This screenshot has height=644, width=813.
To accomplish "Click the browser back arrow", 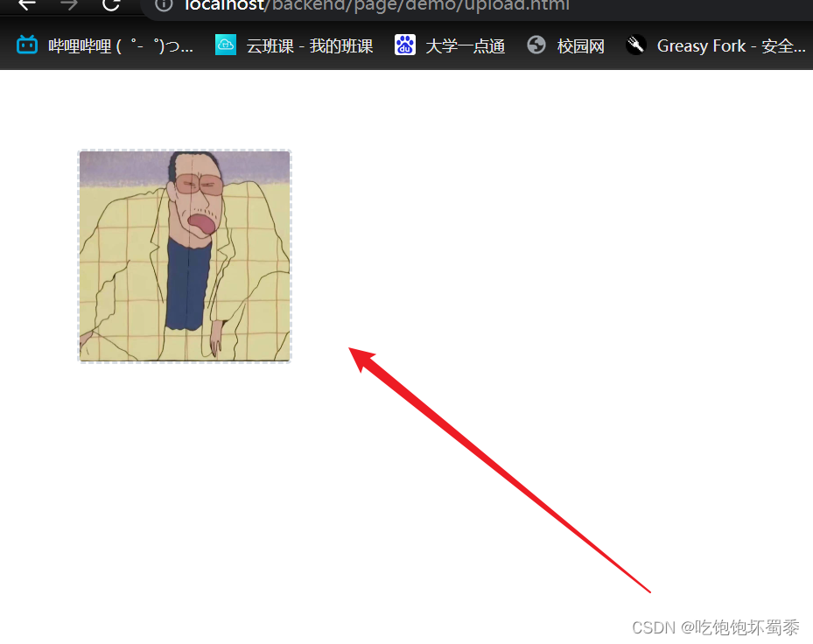I will (27, 4).
